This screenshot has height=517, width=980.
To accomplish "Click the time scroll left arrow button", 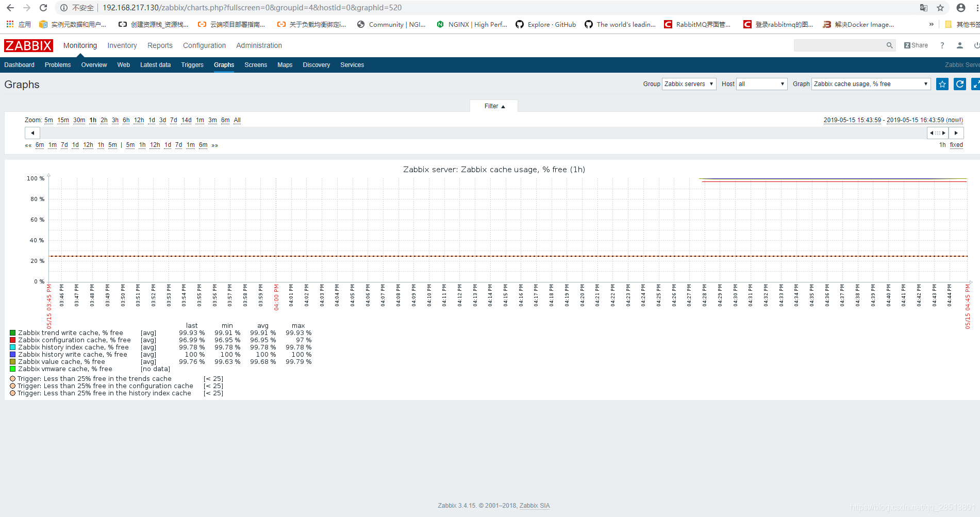I will coord(32,133).
